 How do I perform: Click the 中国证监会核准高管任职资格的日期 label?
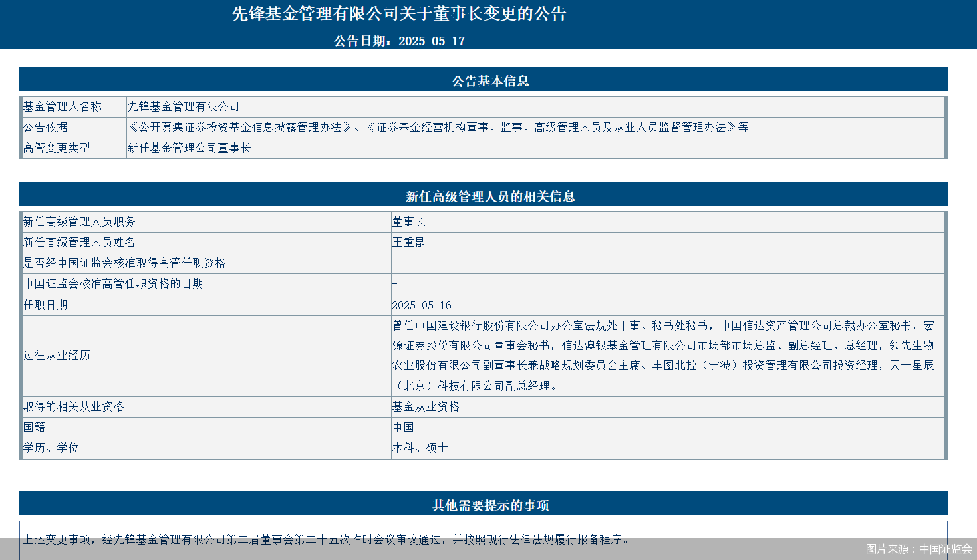pyautogui.click(x=113, y=283)
